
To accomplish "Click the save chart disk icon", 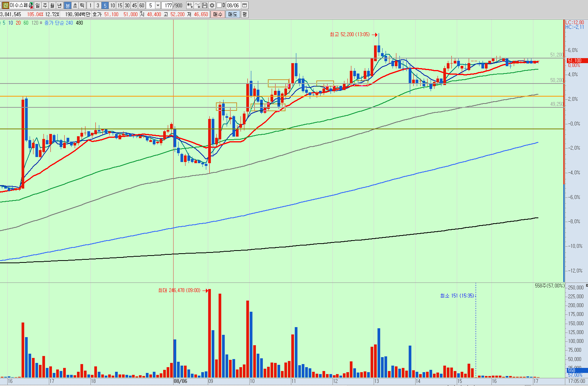I will (204, 5).
